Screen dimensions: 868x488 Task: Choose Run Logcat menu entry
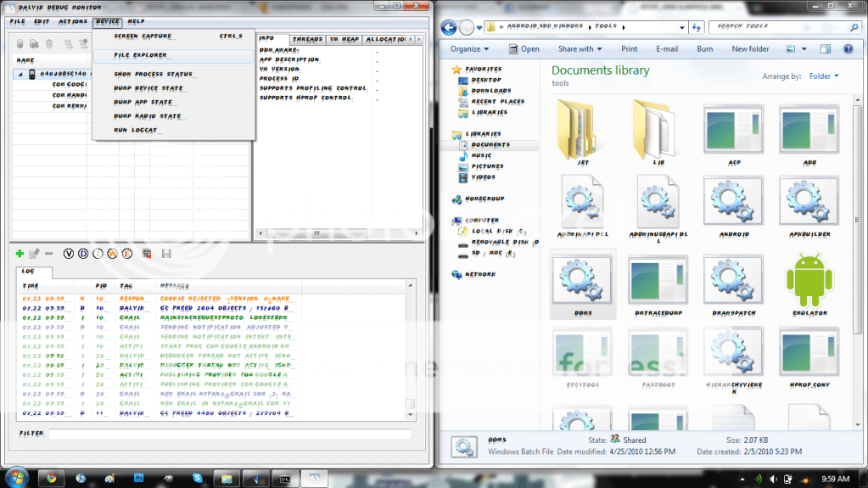[x=173, y=130]
